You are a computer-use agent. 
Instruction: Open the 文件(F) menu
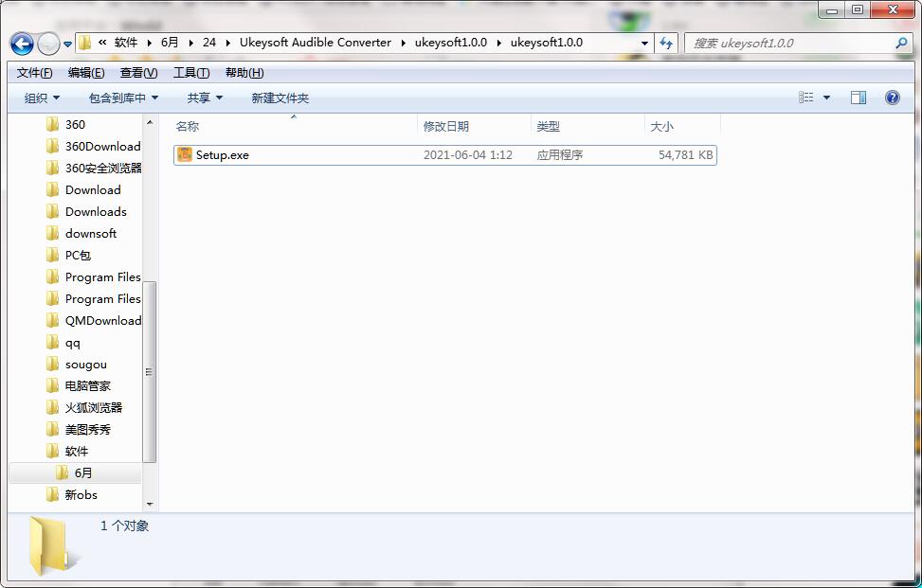click(x=34, y=73)
